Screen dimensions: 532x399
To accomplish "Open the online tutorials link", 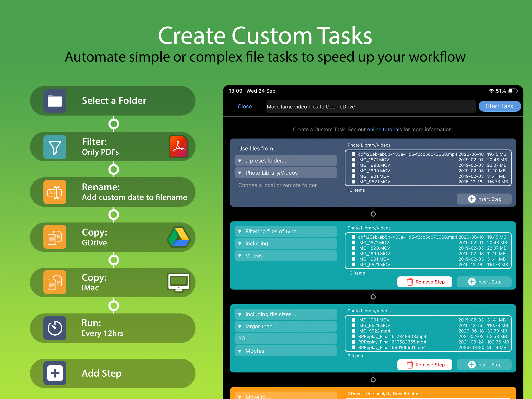I will pos(384,130).
